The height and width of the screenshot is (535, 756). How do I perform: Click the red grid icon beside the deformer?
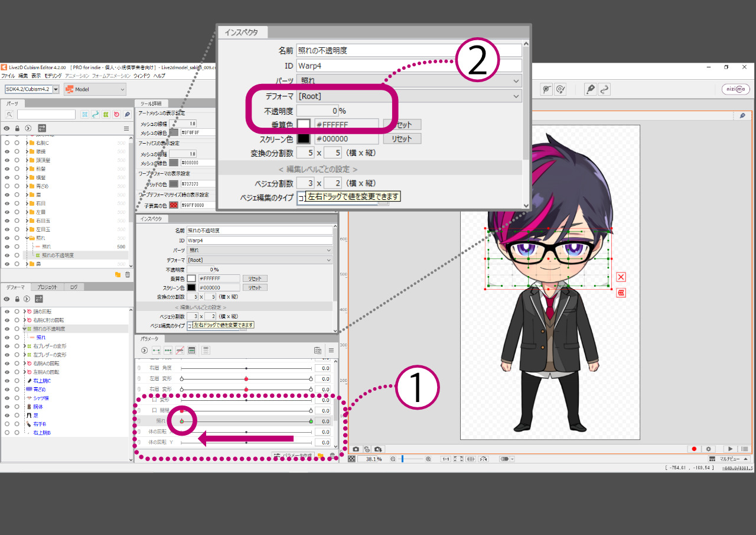[621, 293]
